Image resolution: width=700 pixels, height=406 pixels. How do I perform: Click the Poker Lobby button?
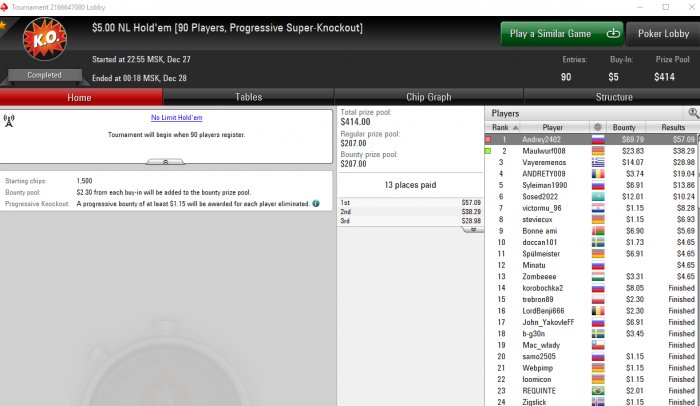[663, 33]
